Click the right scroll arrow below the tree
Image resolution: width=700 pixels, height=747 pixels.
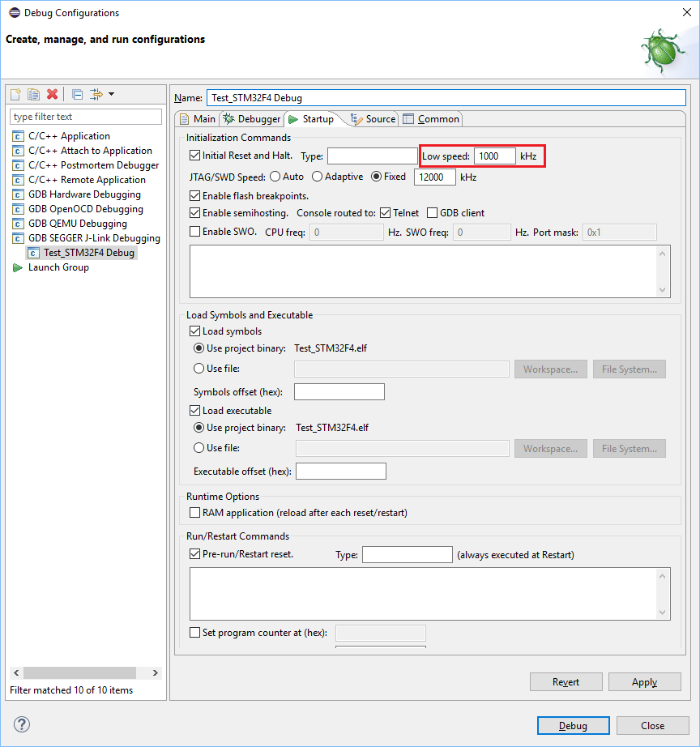coord(155,672)
